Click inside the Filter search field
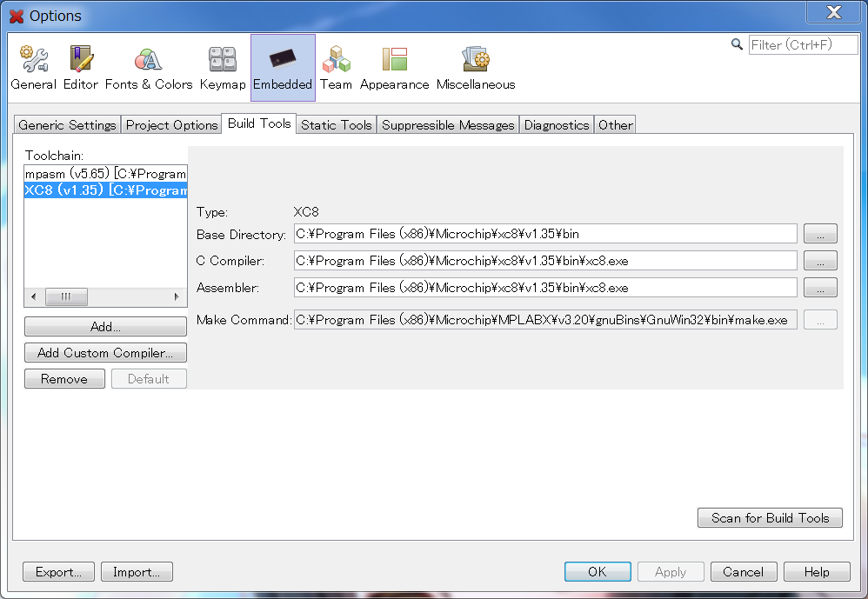The image size is (868, 599). 804,45
